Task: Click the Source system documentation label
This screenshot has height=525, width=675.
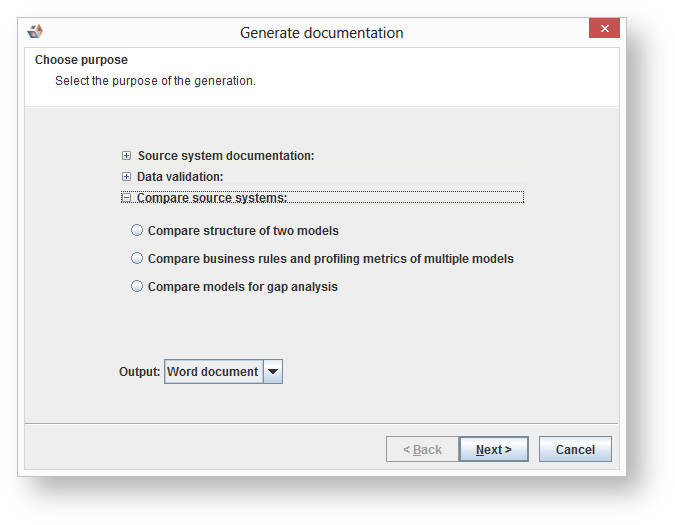Action: [226, 156]
